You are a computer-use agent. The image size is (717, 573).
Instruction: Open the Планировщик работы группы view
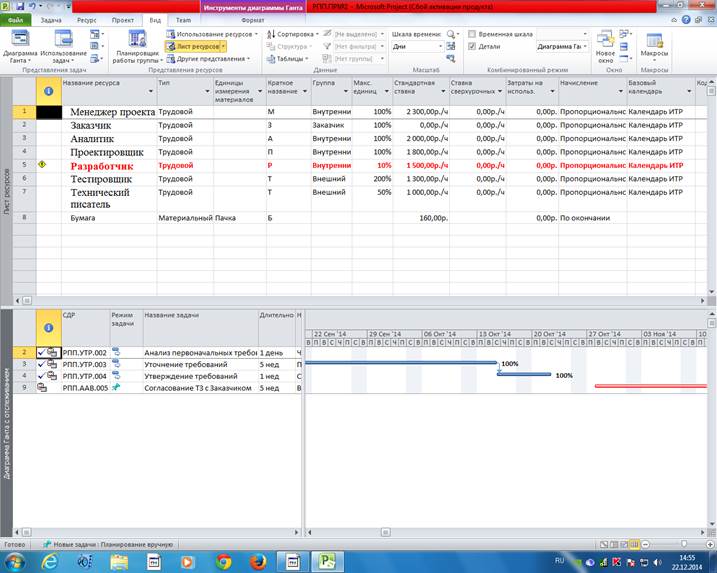137,46
